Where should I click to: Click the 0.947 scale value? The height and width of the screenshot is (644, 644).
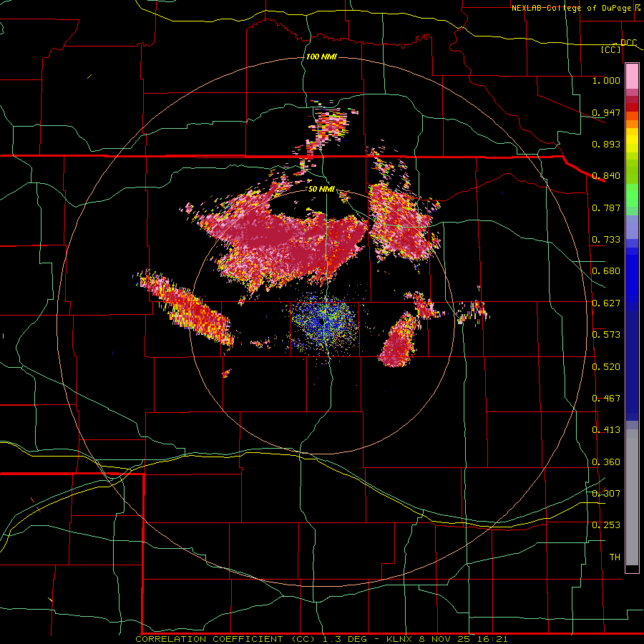tap(606, 112)
